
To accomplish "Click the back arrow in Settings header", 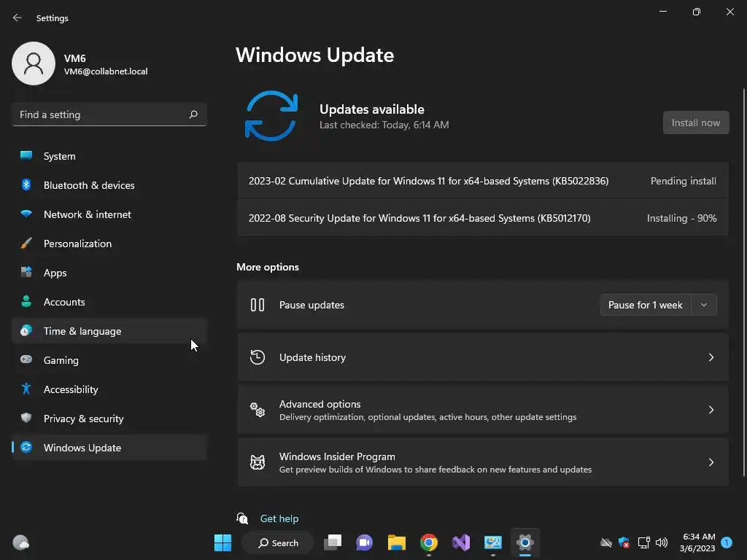I will [x=18, y=17].
